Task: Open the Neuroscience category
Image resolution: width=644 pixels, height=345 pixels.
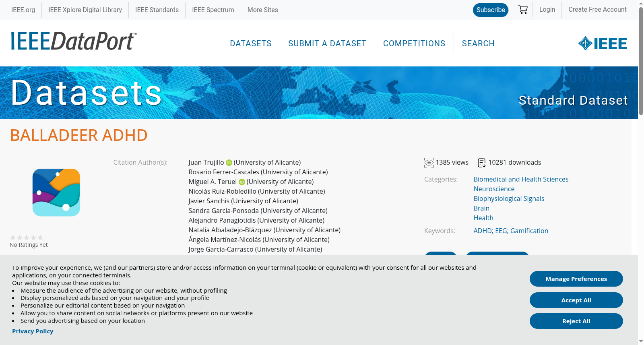Action: [x=494, y=189]
